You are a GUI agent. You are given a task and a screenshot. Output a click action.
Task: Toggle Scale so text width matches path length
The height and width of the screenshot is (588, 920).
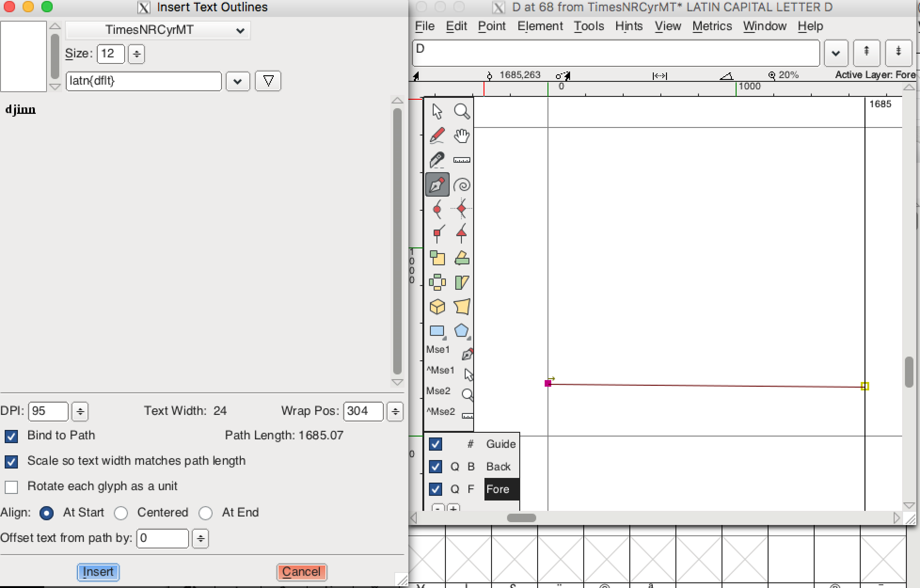click(x=11, y=461)
